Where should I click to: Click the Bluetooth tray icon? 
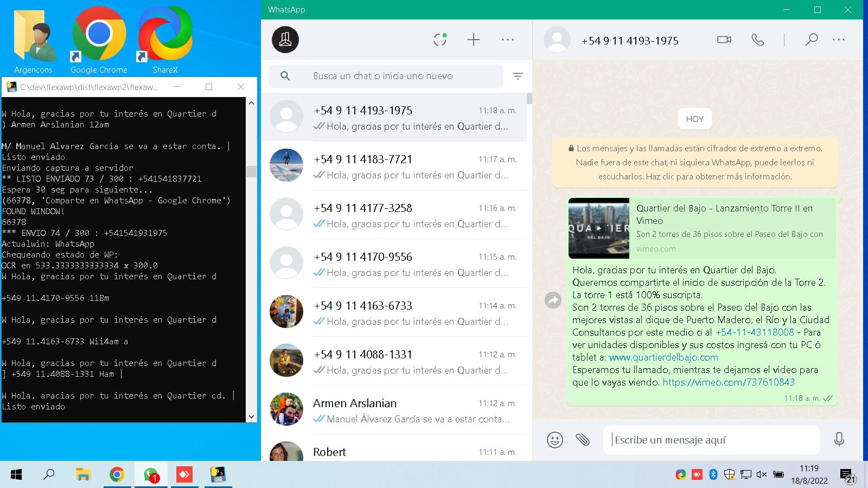pyautogui.click(x=713, y=474)
